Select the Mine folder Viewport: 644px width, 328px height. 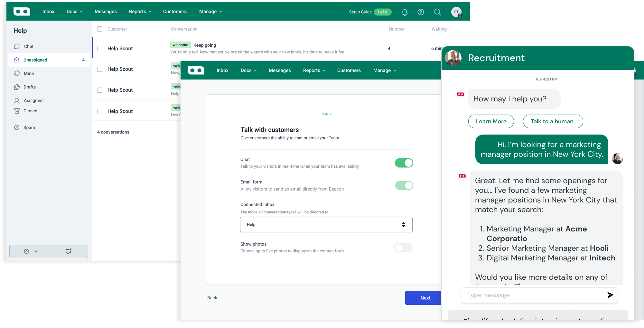click(x=29, y=73)
